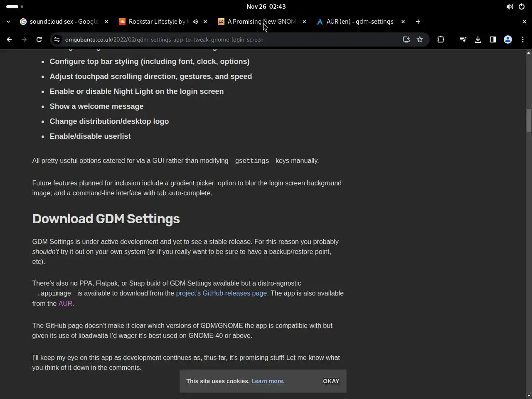
Task: Reload the current page
Action: 39,39
